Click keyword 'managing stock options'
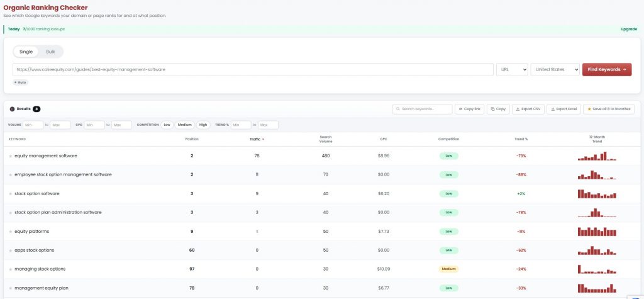Screen dimensions: 644x299 40,269
